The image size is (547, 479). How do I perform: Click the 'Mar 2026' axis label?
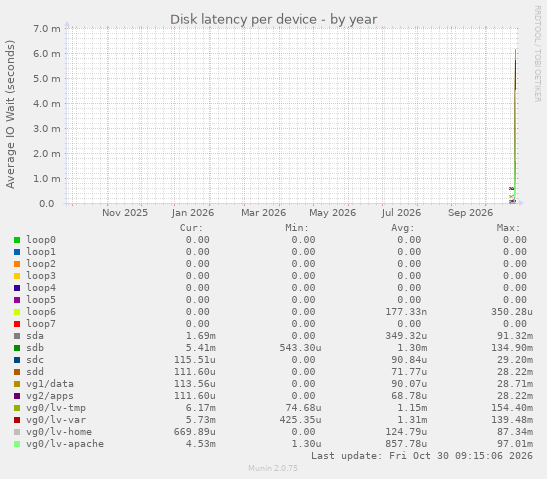coord(263,213)
